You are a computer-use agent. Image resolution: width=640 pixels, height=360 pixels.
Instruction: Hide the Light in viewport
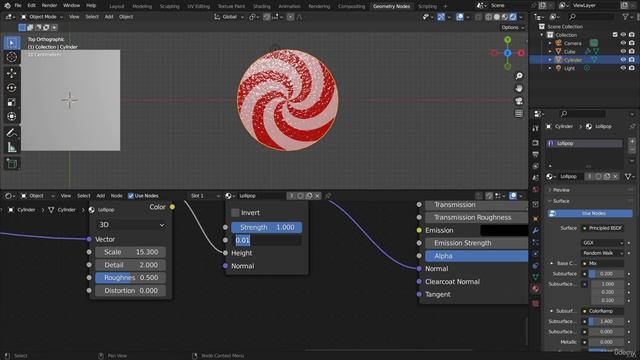click(623, 68)
